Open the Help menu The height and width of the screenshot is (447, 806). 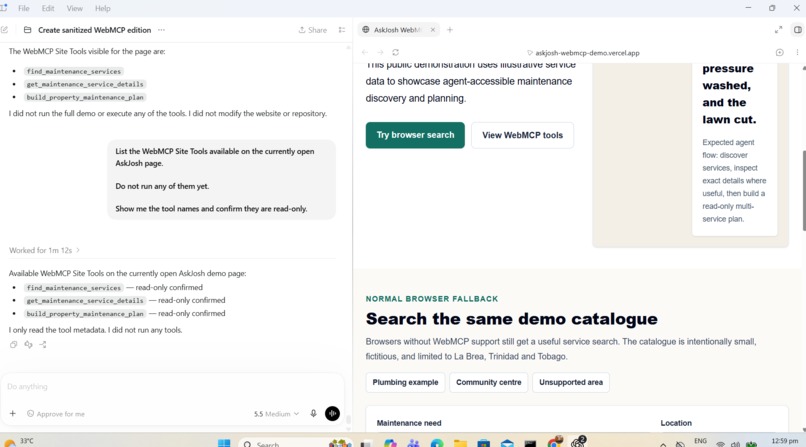[x=102, y=8]
